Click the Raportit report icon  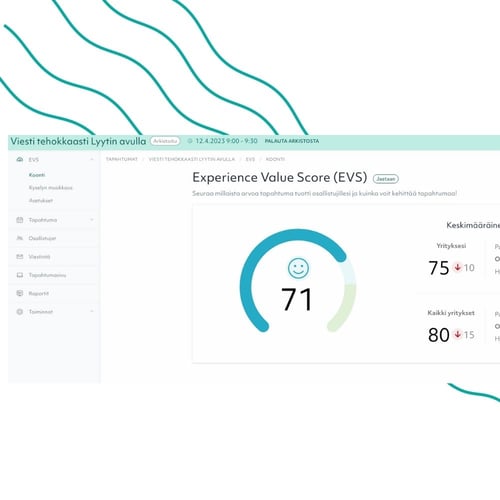click(x=20, y=293)
